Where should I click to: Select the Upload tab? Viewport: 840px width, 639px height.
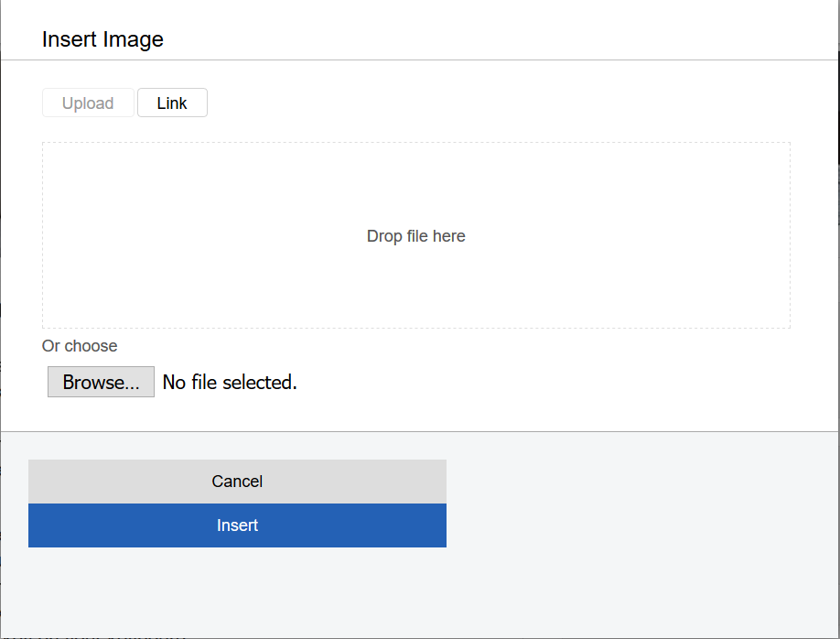[x=88, y=103]
